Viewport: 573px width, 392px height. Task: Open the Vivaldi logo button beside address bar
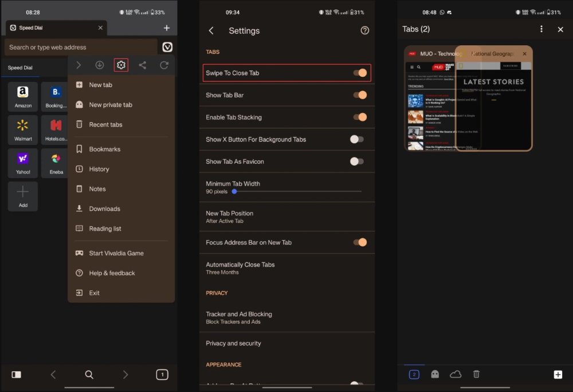(x=167, y=47)
